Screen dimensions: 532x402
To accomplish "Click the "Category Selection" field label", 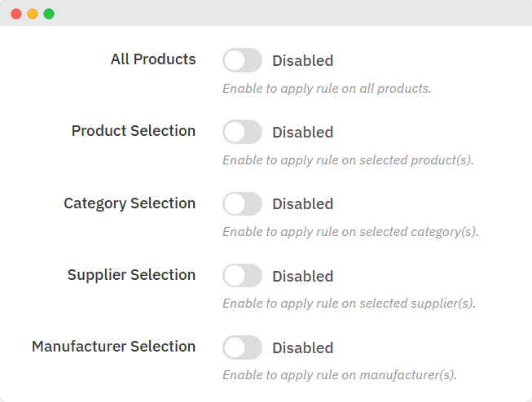I will [x=130, y=203].
